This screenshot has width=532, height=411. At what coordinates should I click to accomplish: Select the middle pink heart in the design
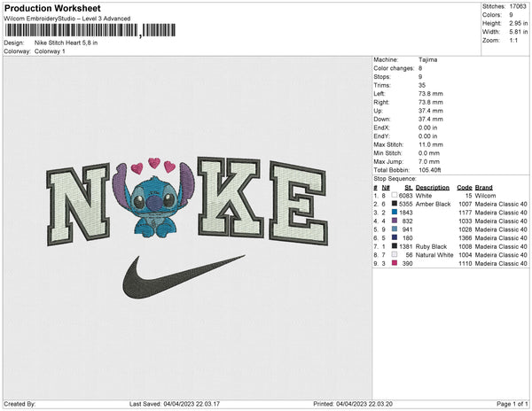[154, 163]
